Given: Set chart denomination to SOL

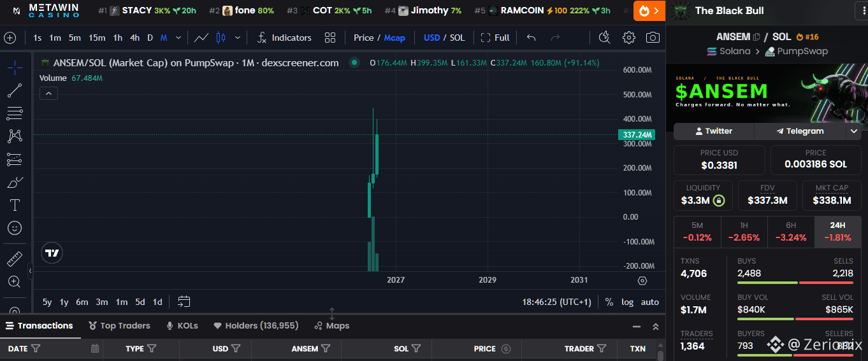Looking at the screenshot, I should click(458, 38).
